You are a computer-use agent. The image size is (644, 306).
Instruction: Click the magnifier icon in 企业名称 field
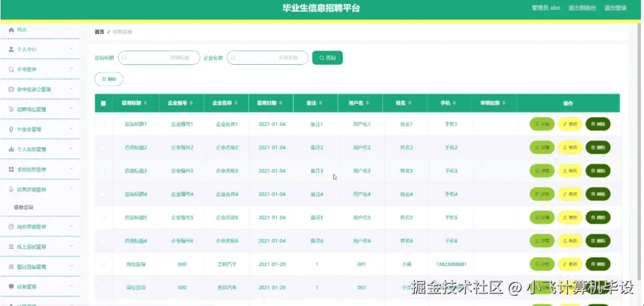pos(233,58)
